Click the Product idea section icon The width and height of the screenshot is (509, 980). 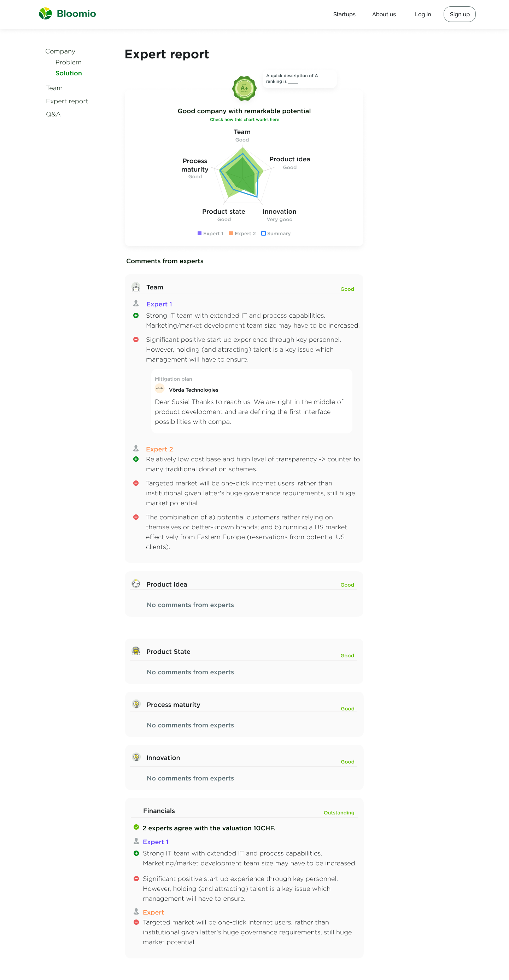click(136, 584)
